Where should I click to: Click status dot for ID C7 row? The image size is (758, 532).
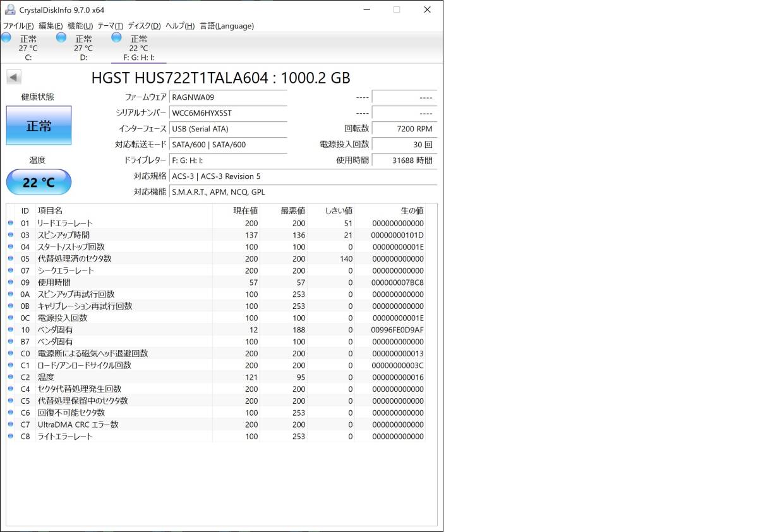click(11, 425)
